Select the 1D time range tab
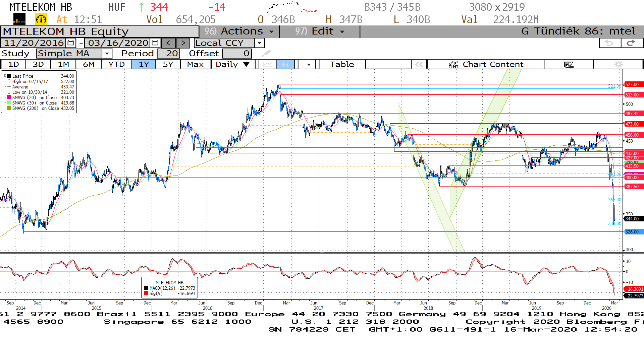Screen dimensions: 644x348 (x=14, y=64)
